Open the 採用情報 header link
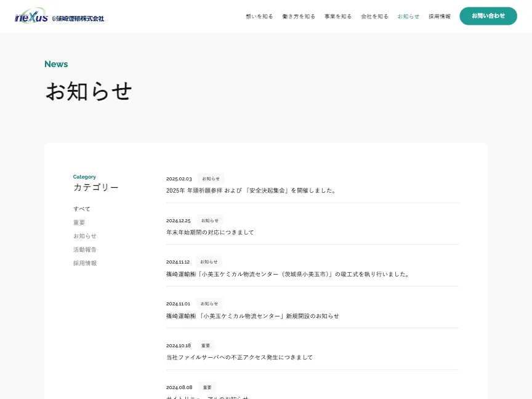The width and height of the screenshot is (532, 399). (x=440, y=17)
